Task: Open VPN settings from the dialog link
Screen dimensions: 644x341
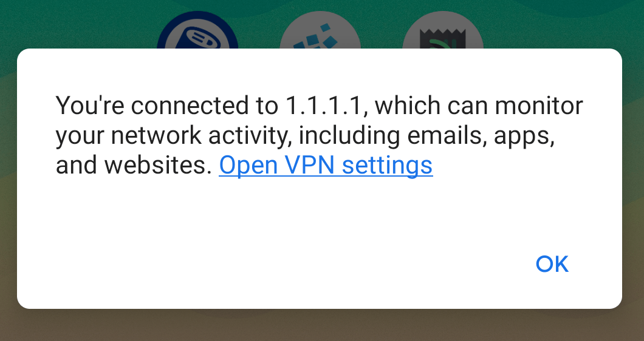Action: [326, 165]
